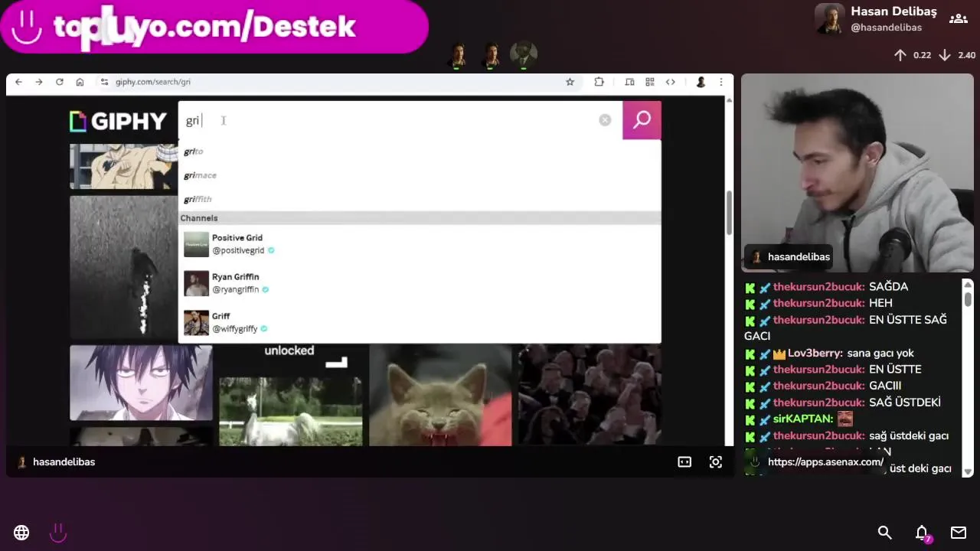Bookmark this page with star icon

(x=570, y=82)
